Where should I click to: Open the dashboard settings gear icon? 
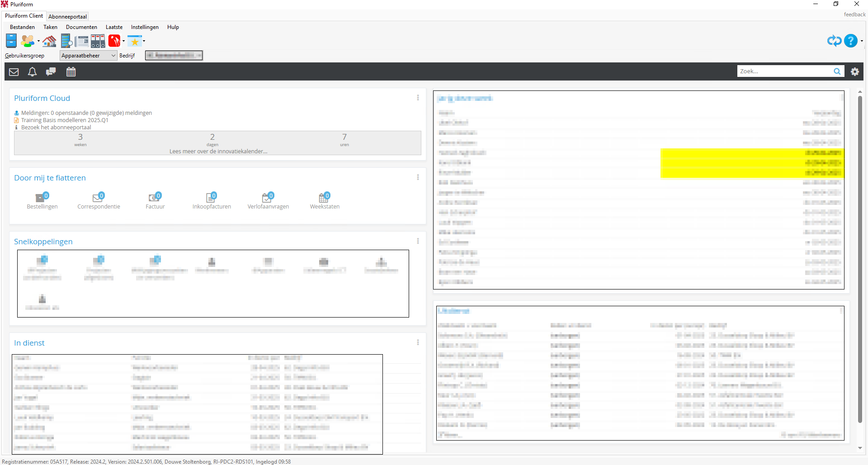pyautogui.click(x=855, y=71)
